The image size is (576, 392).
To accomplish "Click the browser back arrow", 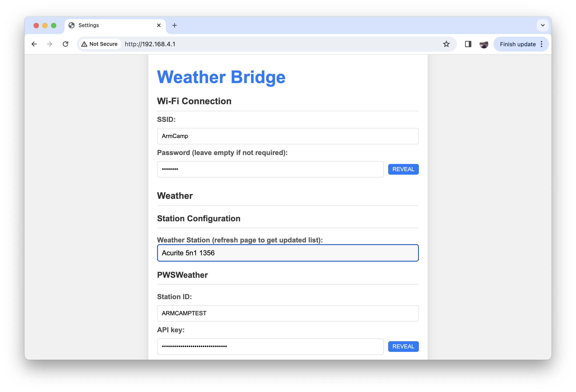I will click(34, 44).
